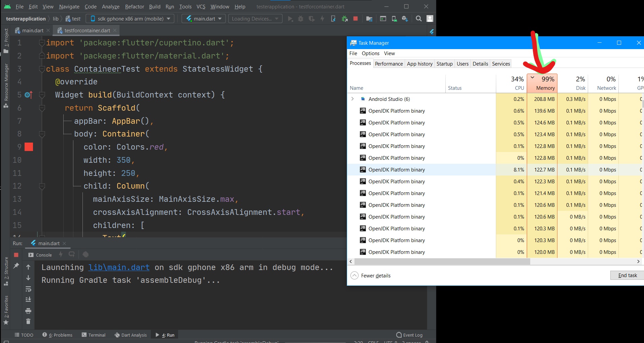The image size is (644, 343).
Task: Print console output via printer icon
Action: [x=28, y=311]
